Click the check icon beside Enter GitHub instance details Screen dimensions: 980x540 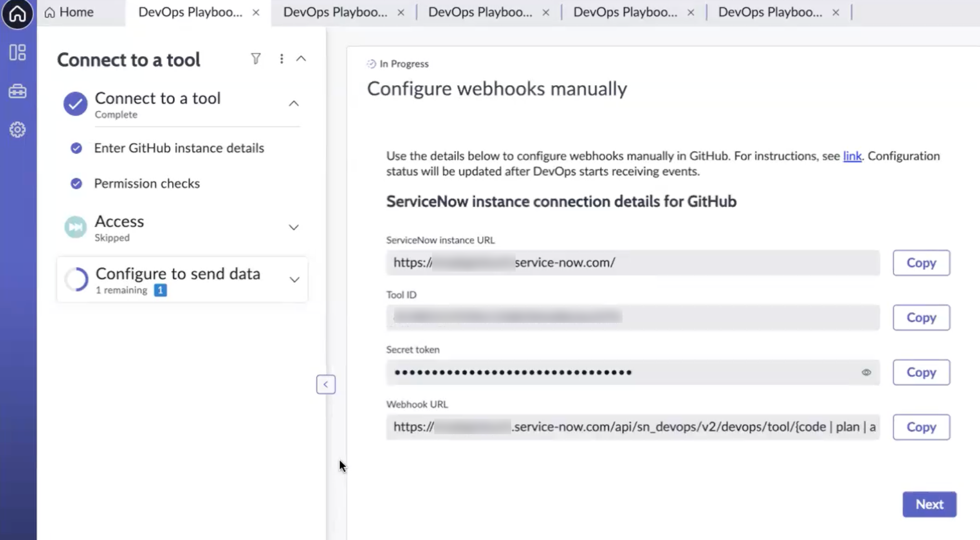click(76, 148)
